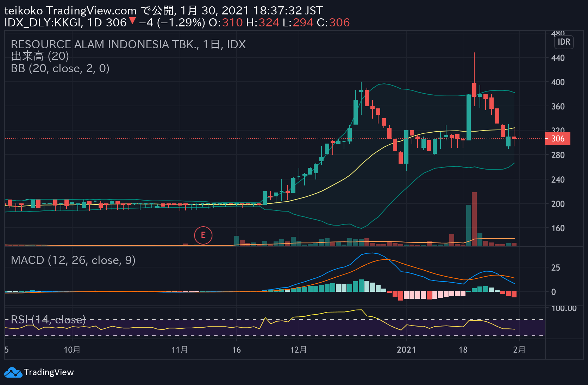Click the H:324 high value in header
588x385 pixels.
[x=263, y=23]
